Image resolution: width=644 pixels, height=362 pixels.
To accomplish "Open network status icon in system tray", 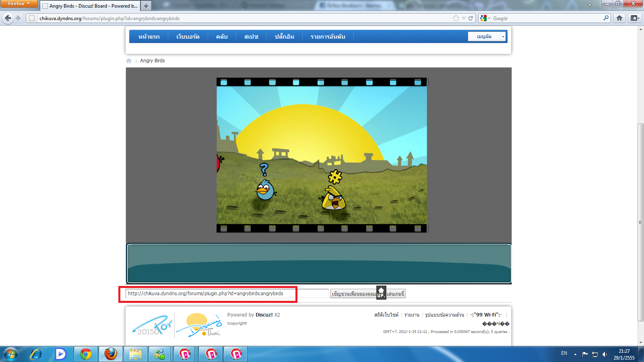I will click(x=595, y=354).
